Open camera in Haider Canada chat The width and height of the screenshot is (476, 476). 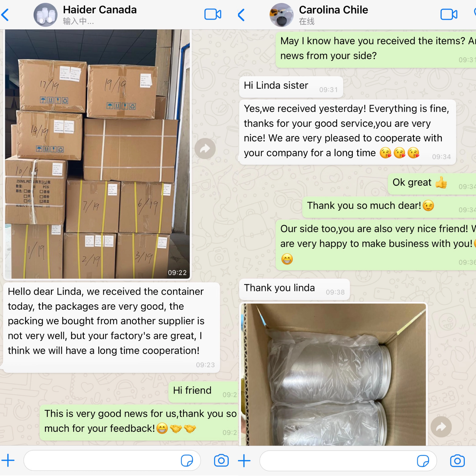(x=221, y=460)
